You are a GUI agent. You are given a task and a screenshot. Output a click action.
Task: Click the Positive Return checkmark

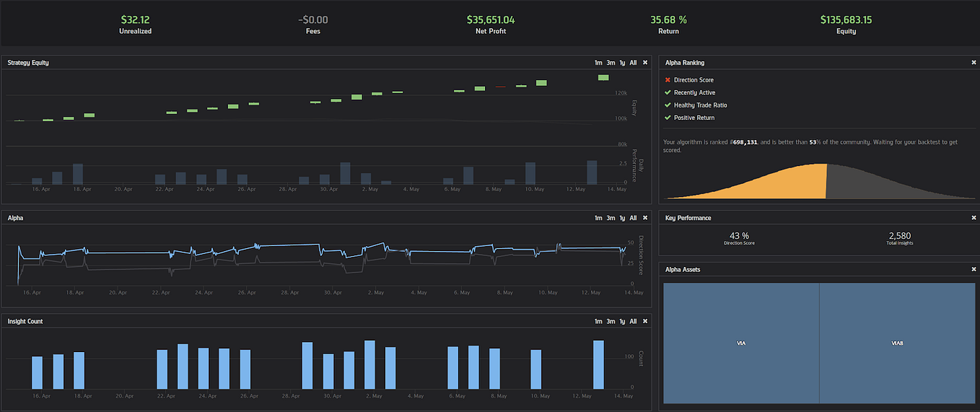668,118
